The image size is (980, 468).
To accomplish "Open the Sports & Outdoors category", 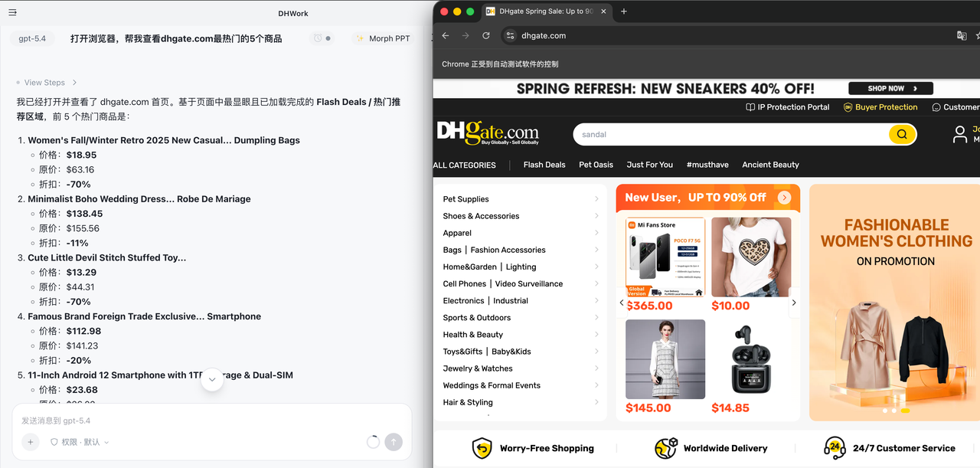I will (521, 317).
